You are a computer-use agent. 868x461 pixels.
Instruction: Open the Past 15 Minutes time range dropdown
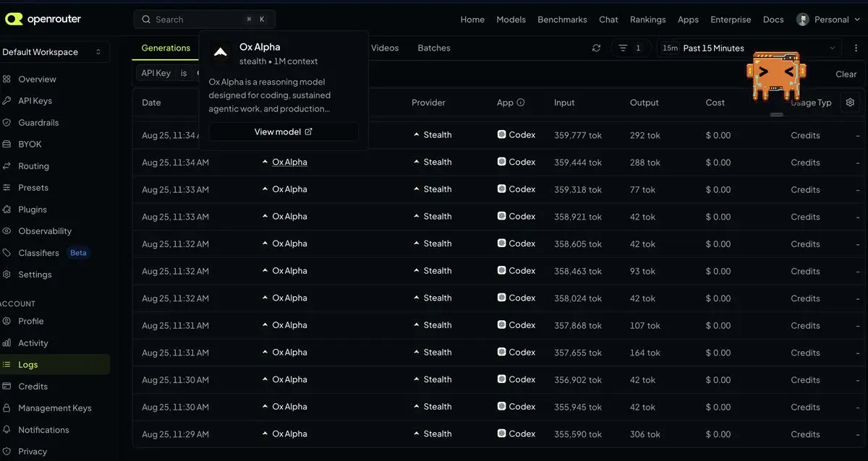pos(749,48)
